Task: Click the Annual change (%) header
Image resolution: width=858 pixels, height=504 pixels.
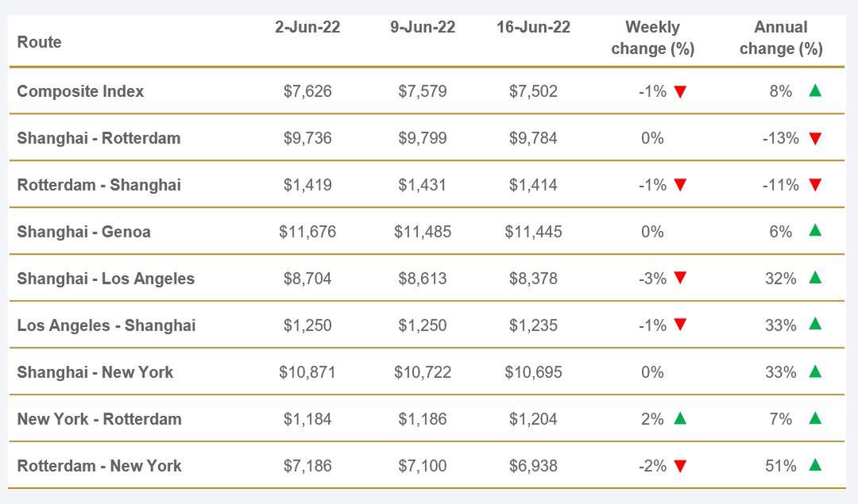Action: point(780,38)
